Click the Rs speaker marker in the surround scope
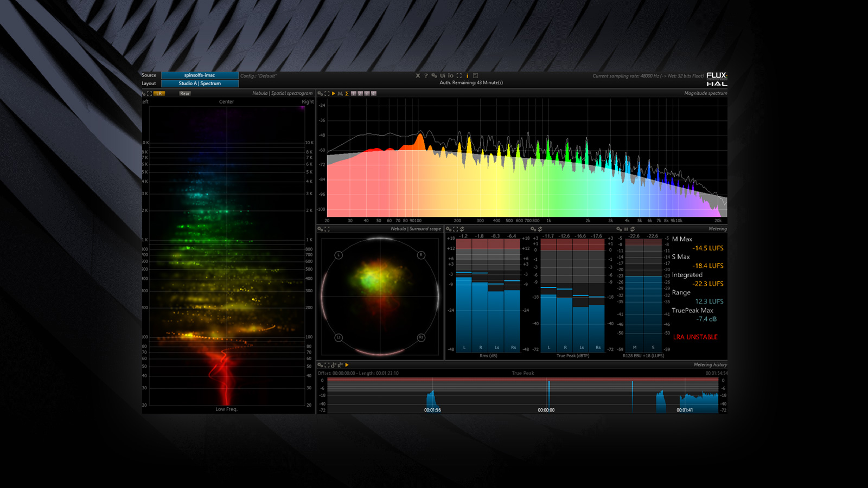The image size is (868, 488). point(421,337)
